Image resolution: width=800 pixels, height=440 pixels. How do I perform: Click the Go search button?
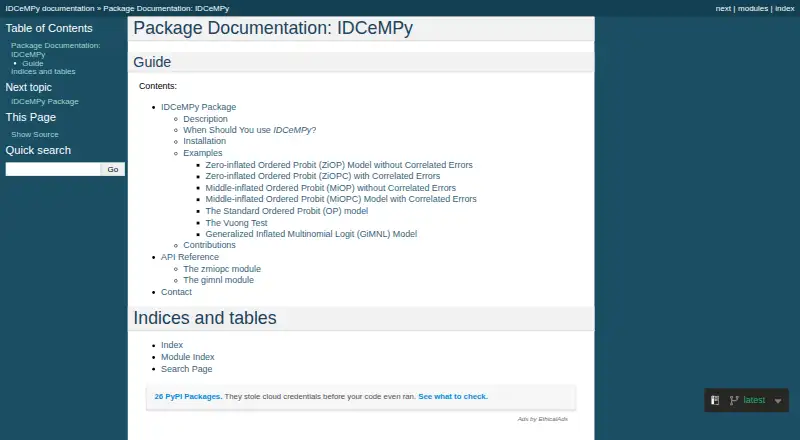[x=113, y=169]
